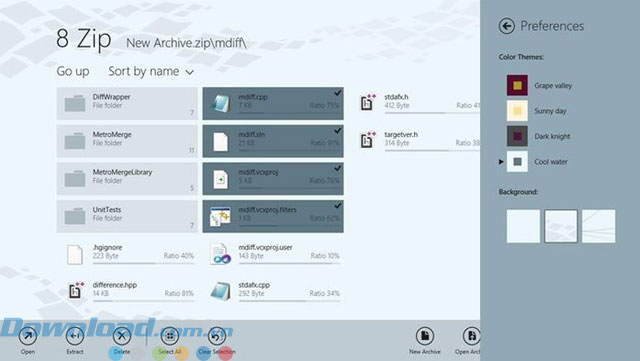Click the 'MetroMergeLibrary' folder name
The width and height of the screenshot is (640, 361).
pyautogui.click(x=122, y=172)
